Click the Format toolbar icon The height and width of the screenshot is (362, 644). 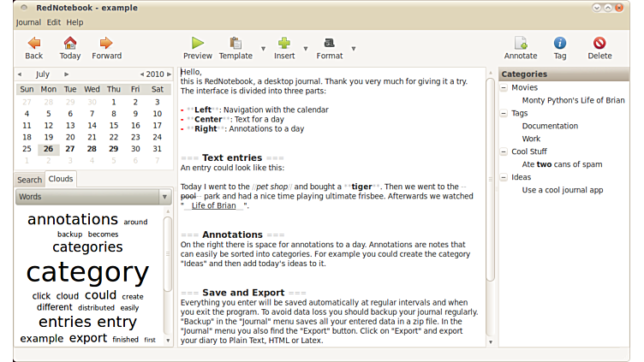click(329, 43)
